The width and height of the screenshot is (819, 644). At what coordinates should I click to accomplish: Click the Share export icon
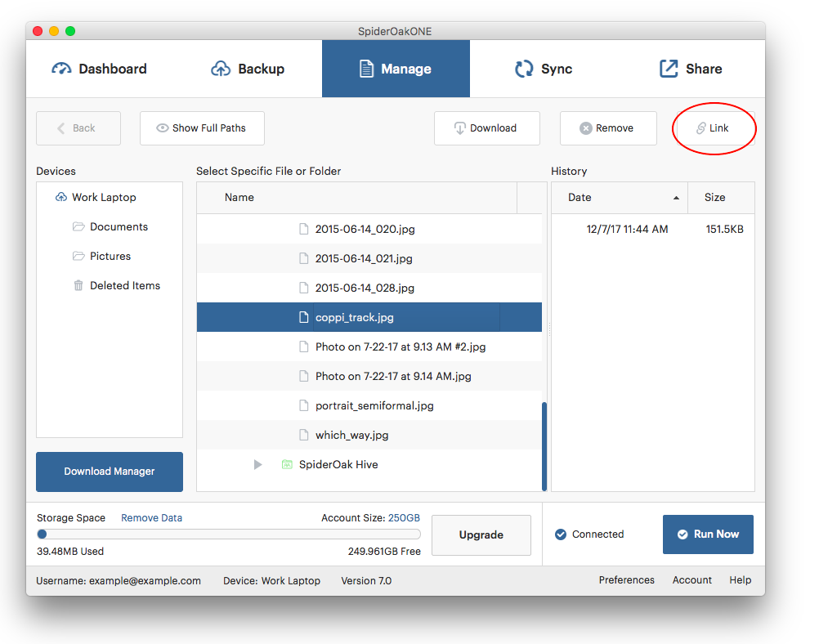(x=669, y=69)
